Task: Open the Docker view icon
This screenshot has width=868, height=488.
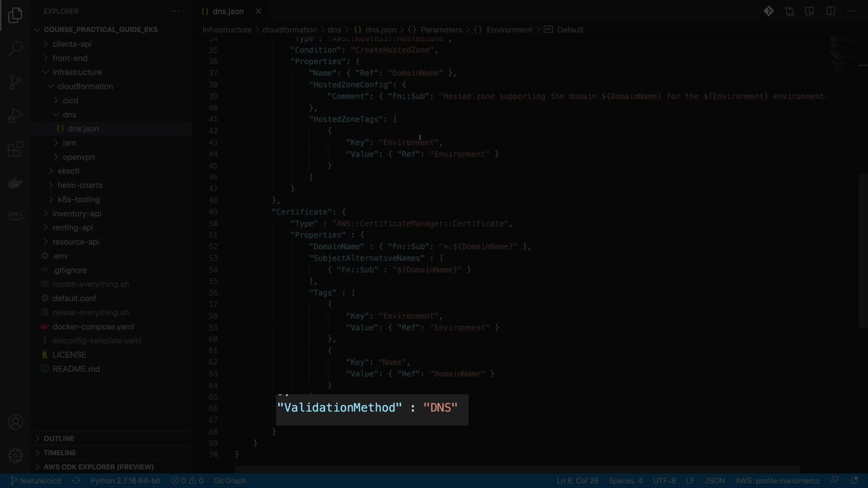Action: [x=15, y=183]
